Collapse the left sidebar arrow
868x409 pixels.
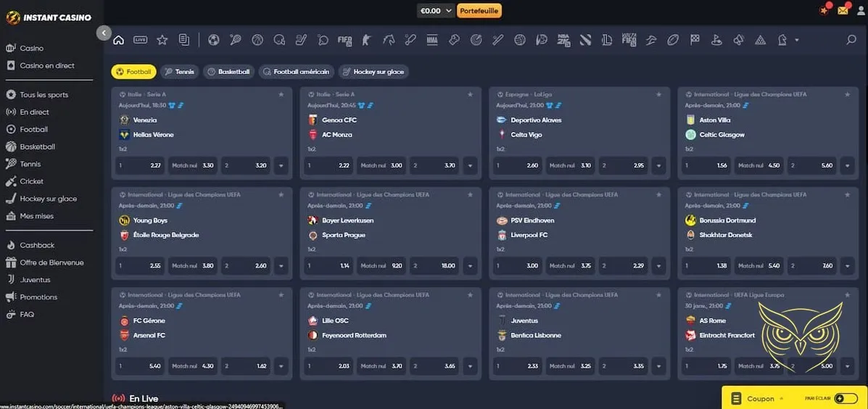click(x=104, y=33)
